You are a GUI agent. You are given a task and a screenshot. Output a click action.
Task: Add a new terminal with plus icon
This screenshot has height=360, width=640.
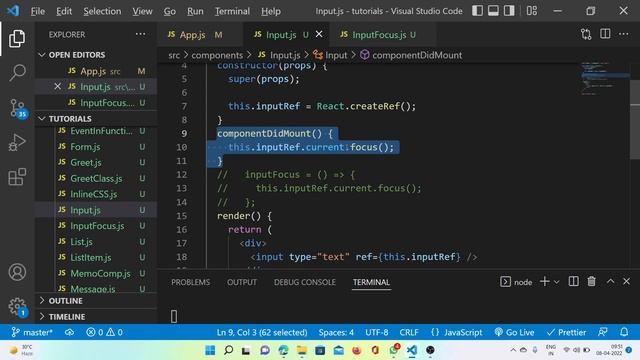pyautogui.click(x=544, y=281)
